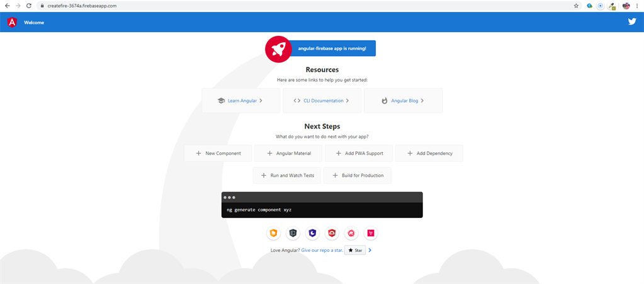
Task: Open the IE globe browser extension
Action: tap(589, 6)
